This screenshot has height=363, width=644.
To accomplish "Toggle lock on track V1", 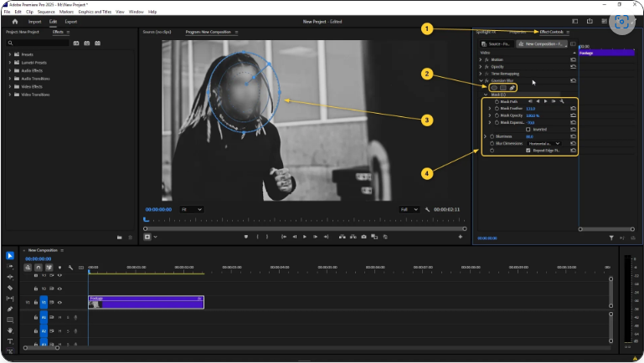I will click(36, 302).
